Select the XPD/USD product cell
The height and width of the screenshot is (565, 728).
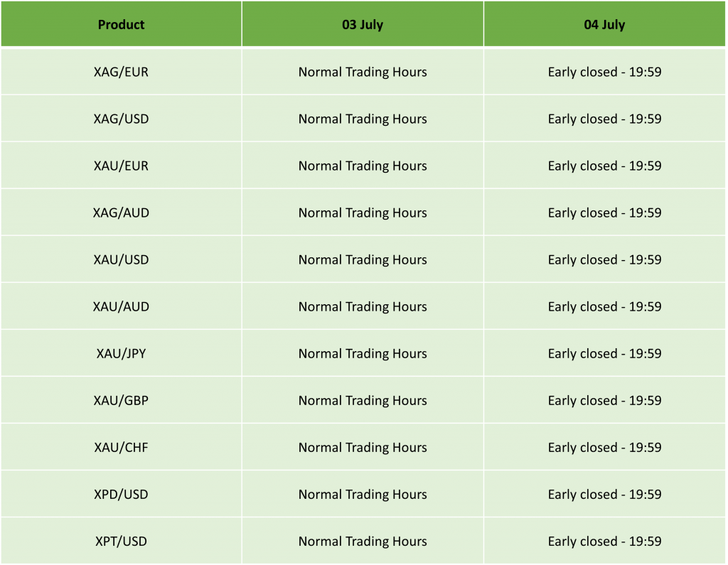click(x=121, y=494)
